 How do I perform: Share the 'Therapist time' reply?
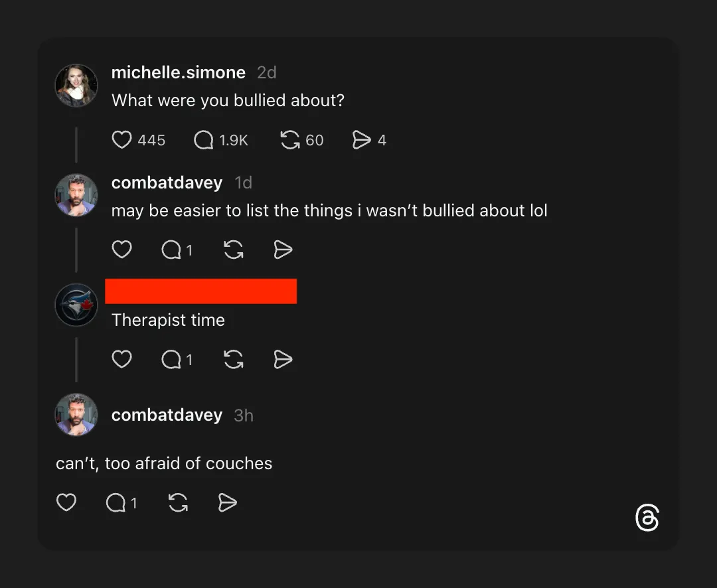282,359
